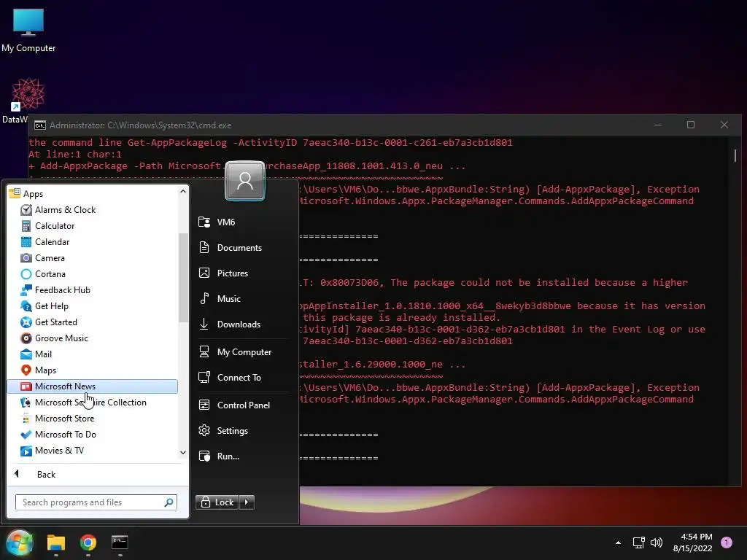Open Get Started app

pyautogui.click(x=93, y=322)
